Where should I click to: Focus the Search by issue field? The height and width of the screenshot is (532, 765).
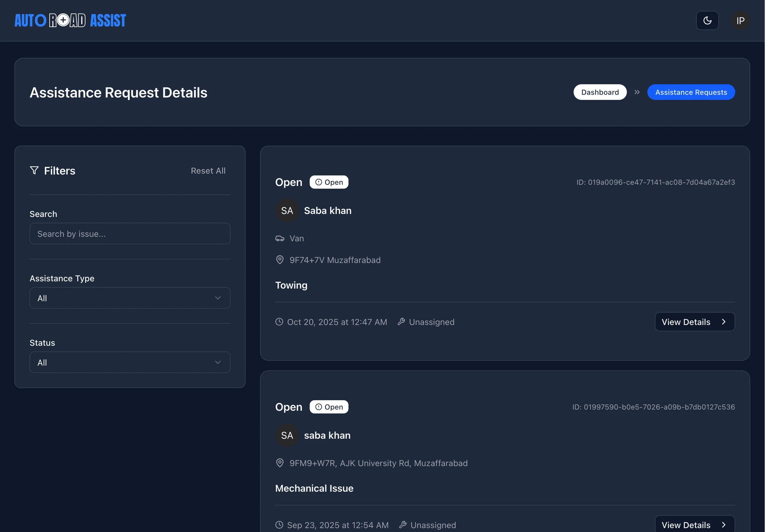click(130, 234)
